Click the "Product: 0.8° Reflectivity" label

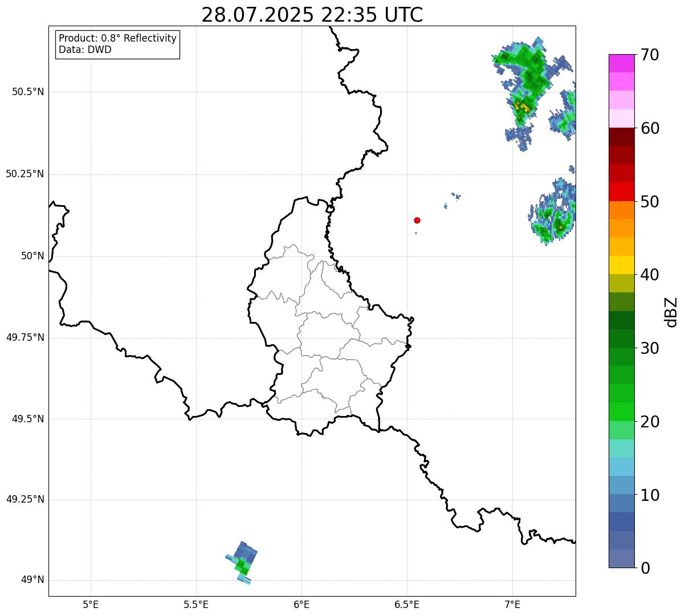(x=118, y=38)
